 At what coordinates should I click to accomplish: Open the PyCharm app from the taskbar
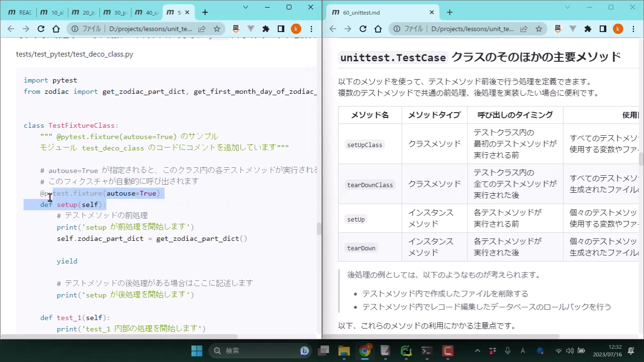tap(406, 351)
